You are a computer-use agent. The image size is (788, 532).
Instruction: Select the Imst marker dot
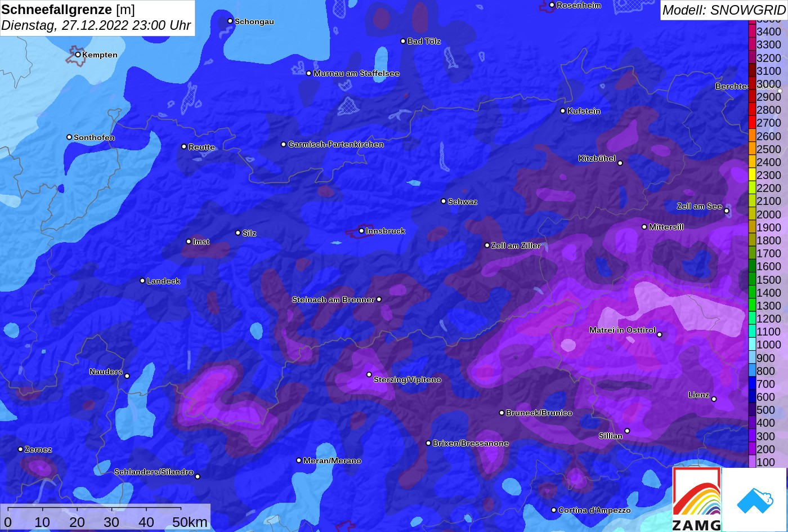point(189,242)
